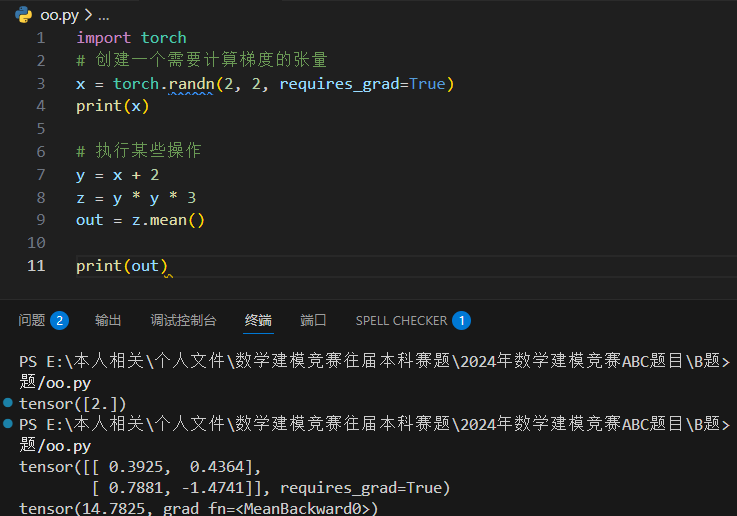Click terminal output 'tensor([2.])'
The image size is (737, 516).
point(72,404)
